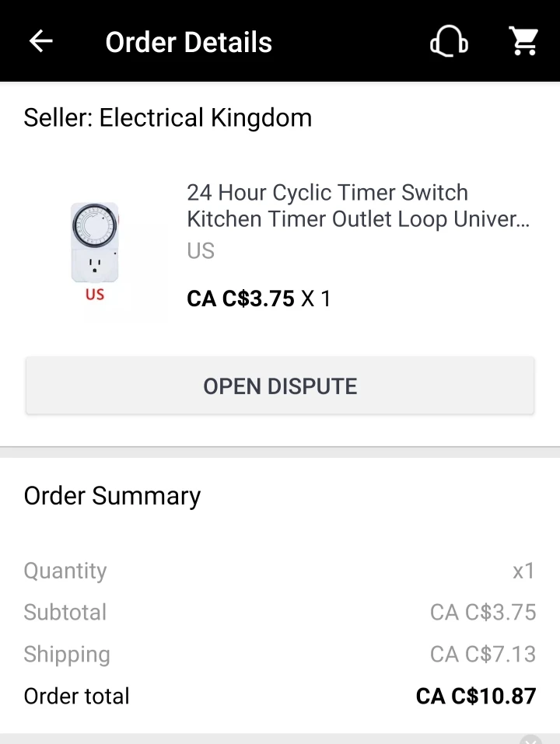Open the shopping cart
This screenshot has width=560, height=744.
click(523, 41)
